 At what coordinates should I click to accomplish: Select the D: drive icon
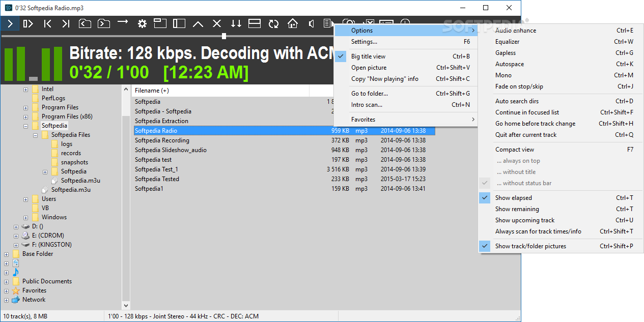(x=25, y=226)
